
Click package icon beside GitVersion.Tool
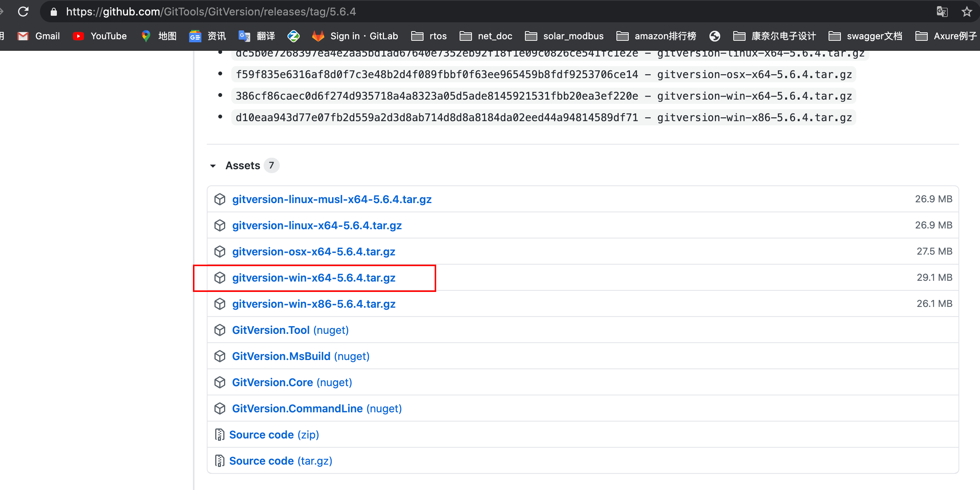[220, 330]
